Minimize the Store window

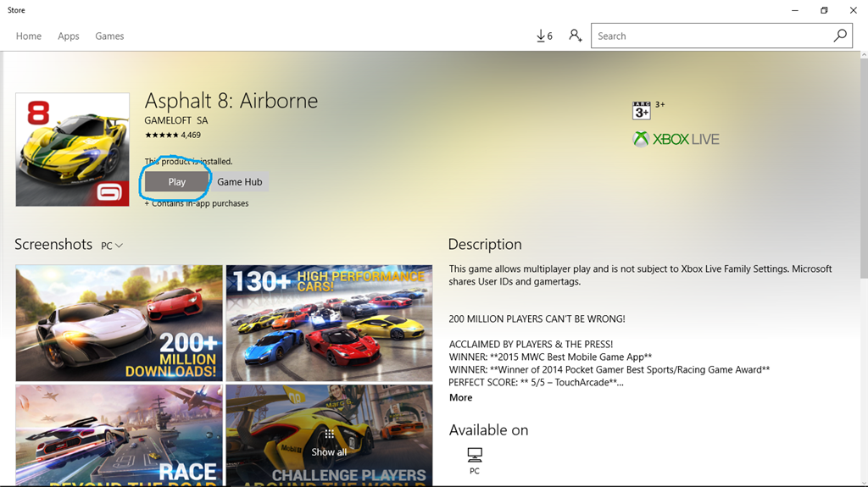(x=795, y=10)
